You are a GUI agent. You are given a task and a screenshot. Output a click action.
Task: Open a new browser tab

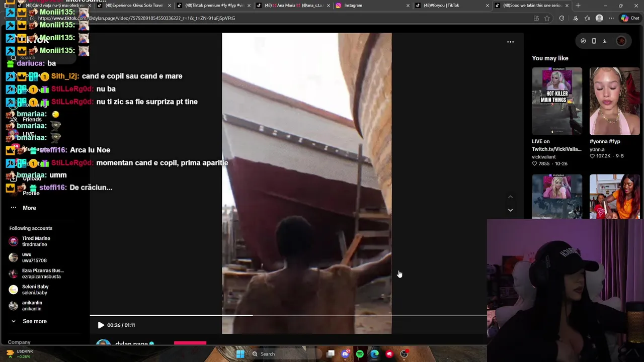tap(578, 6)
